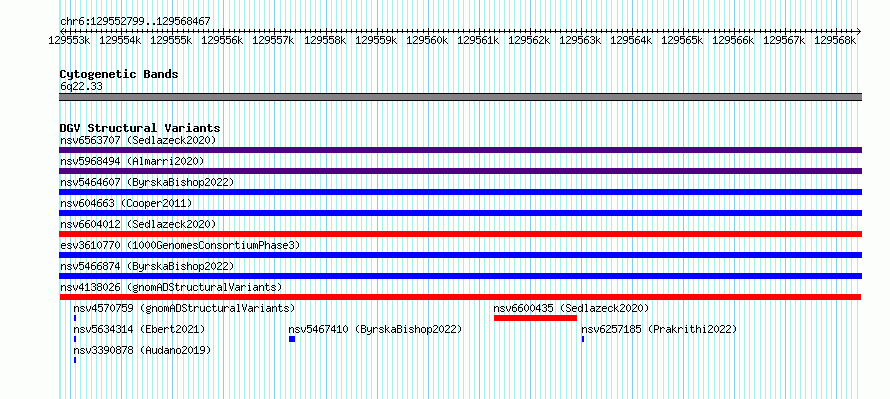The image size is (890, 399).
Task: Click the red nsv4138026 variant bar
Action: pyautogui.click(x=460, y=297)
